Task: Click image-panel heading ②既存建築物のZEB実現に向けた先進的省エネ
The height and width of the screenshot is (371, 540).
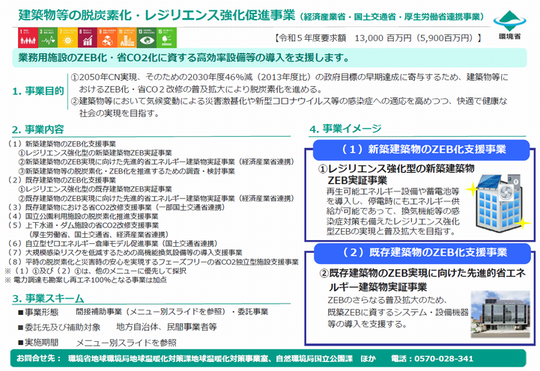Action: coord(422,280)
